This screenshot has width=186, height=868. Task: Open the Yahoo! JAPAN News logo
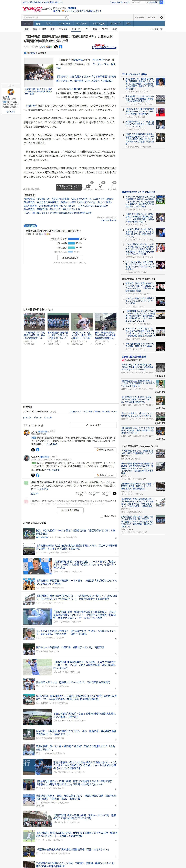point(37,9)
